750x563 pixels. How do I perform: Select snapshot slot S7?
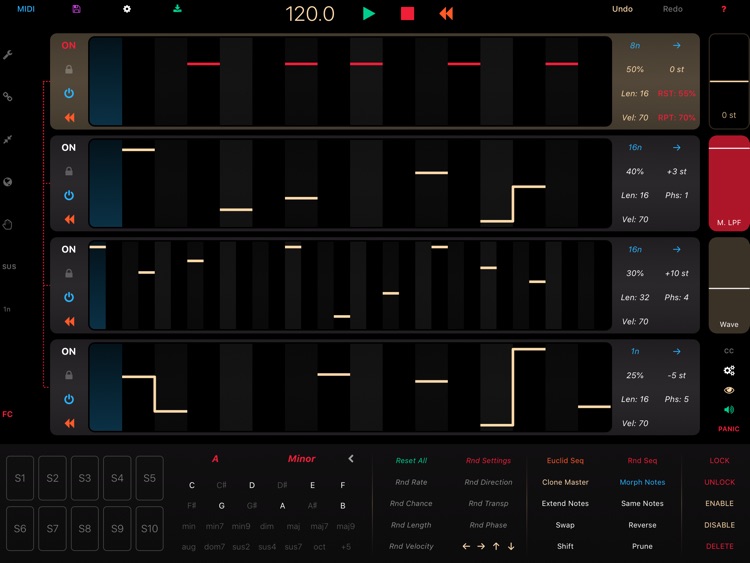52,529
